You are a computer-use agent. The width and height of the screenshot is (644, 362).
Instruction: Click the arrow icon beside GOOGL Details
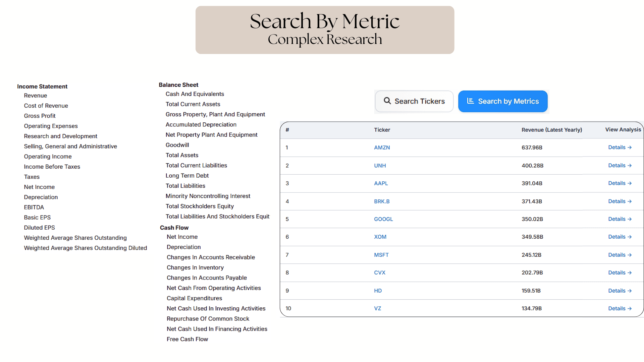630,219
